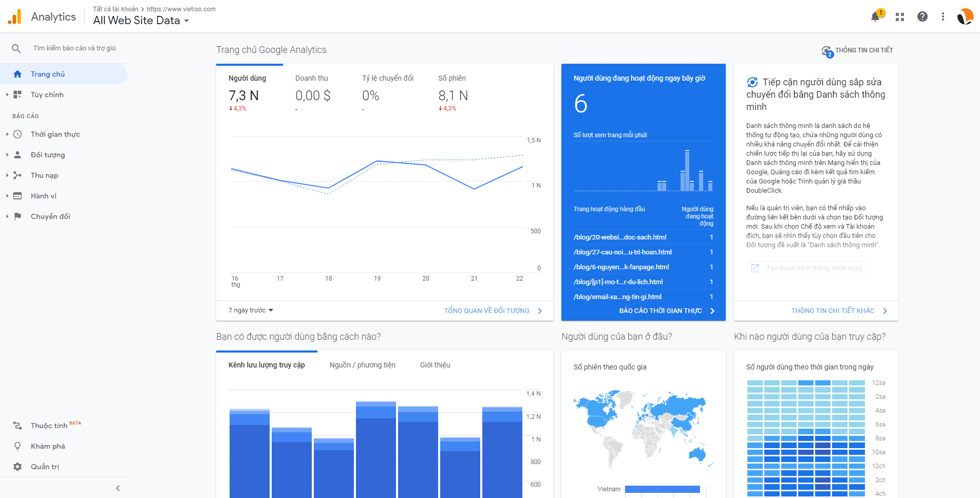Click the search magnifier icon
980x498 pixels.
pyautogui.click(x=16, y=48)
